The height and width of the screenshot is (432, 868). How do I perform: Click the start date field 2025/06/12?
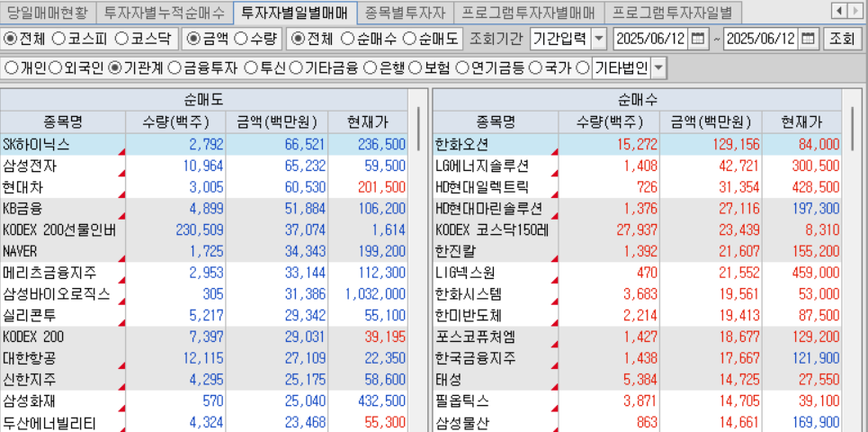[651, 39]
